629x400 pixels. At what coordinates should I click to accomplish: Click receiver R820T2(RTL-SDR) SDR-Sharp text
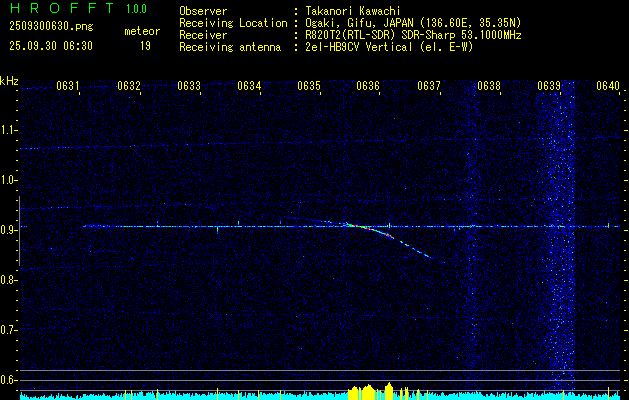[413, 35]
